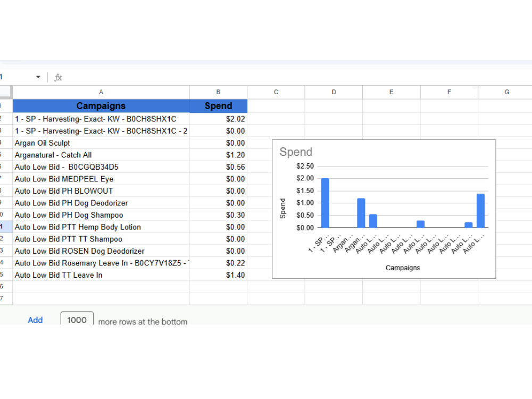The width and height of the screenshot is (532, 399).
Task: Select column A header
Action: [101, 92]
